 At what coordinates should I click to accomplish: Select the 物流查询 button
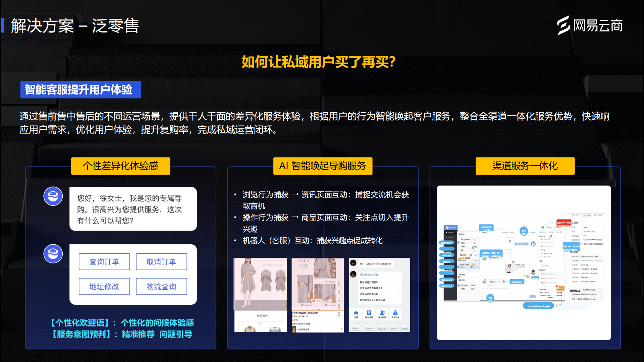(x=161, y=287)
